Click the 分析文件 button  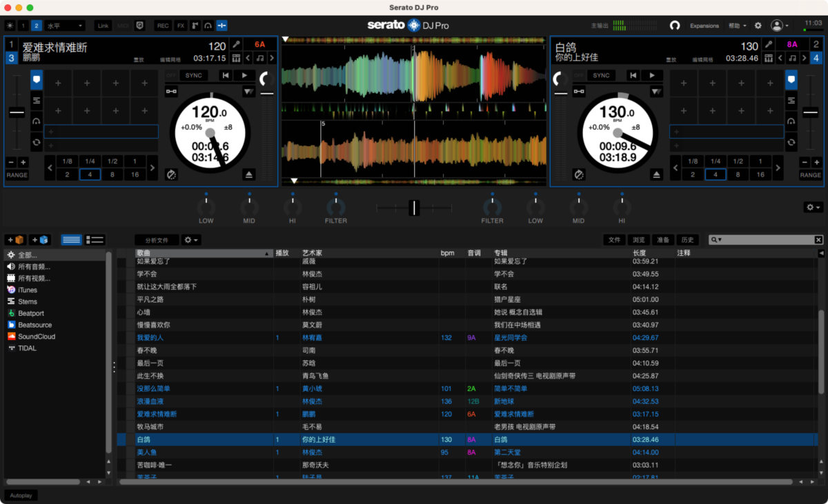click(x=157, y=240)
